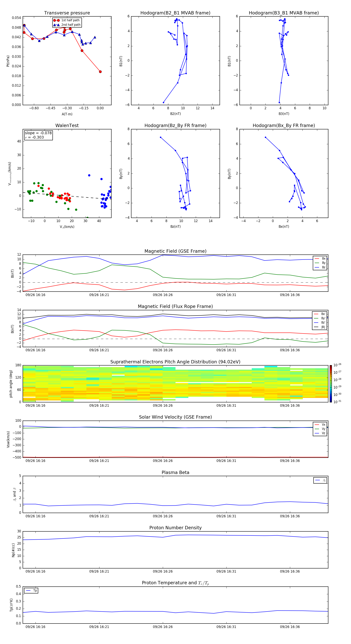Screen dimensions: 351x644
Task: Click "Solar Wind Velocity (GSE Frame)" title
Action: click(x=175, y=417)
